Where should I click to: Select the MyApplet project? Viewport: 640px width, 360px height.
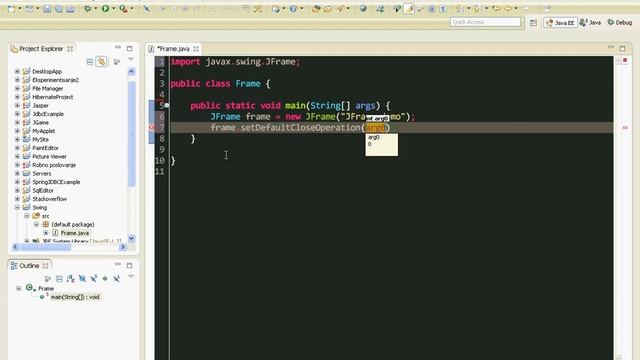point(43,131)
